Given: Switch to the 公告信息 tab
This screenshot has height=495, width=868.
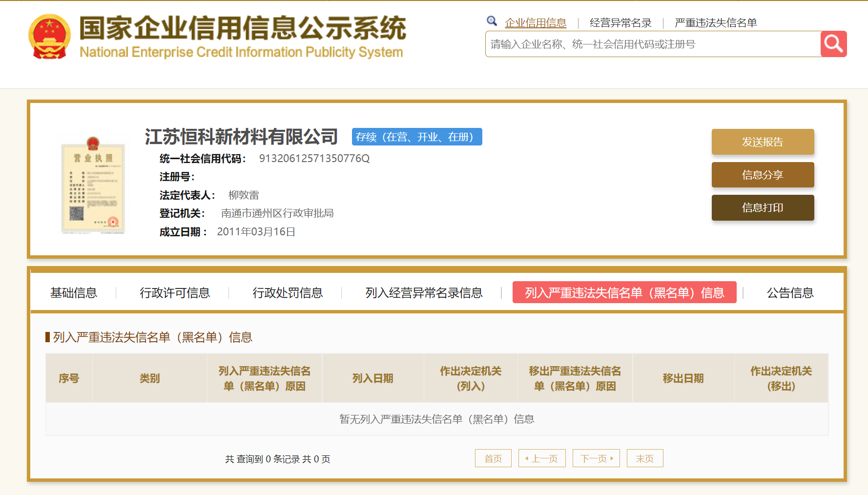Looking at the screenshot, I should [x=790, y=293].
